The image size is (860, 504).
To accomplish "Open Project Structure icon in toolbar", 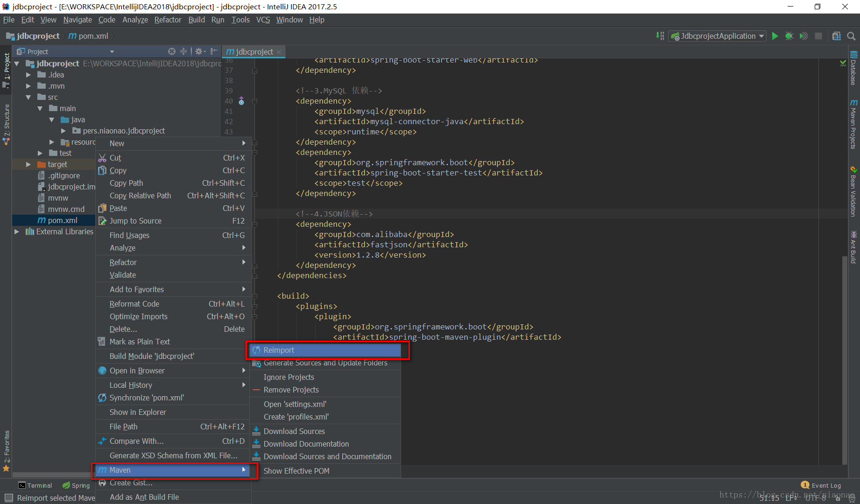I will point(837,36).
